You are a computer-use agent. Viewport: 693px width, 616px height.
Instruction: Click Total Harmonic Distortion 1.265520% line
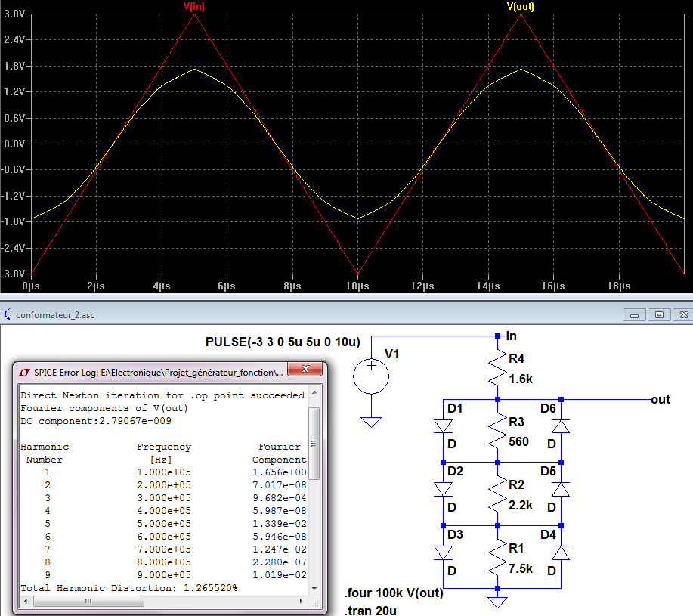[129, 588]
